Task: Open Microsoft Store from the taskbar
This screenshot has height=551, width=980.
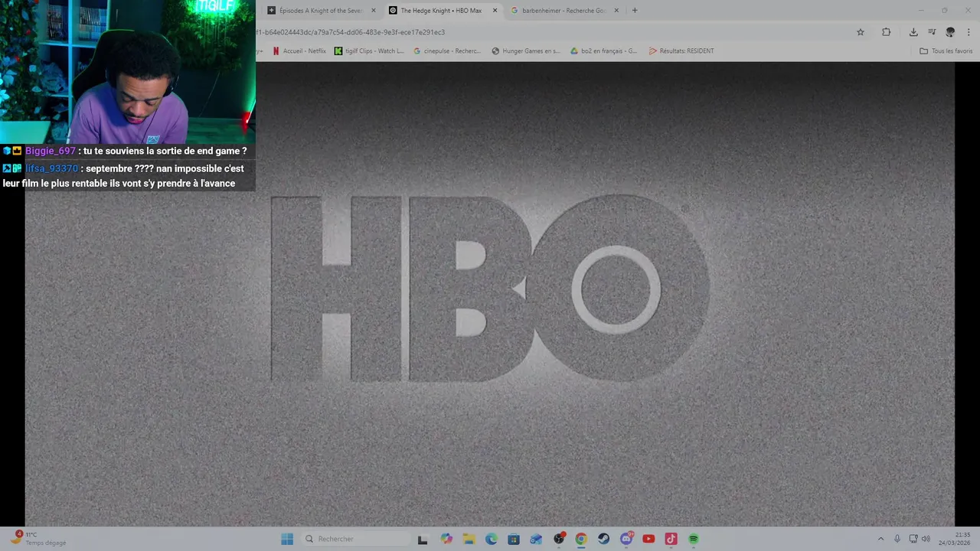Action: tap(514, 539)
